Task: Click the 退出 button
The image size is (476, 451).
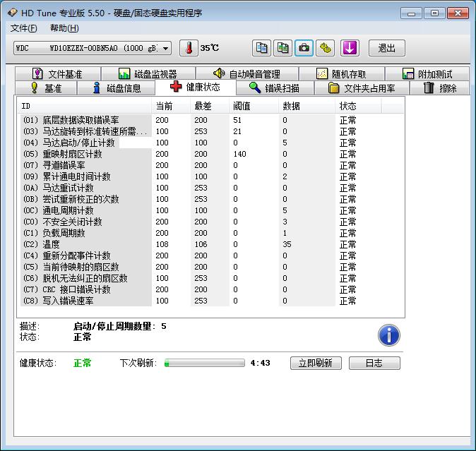Action: [387, 48]
